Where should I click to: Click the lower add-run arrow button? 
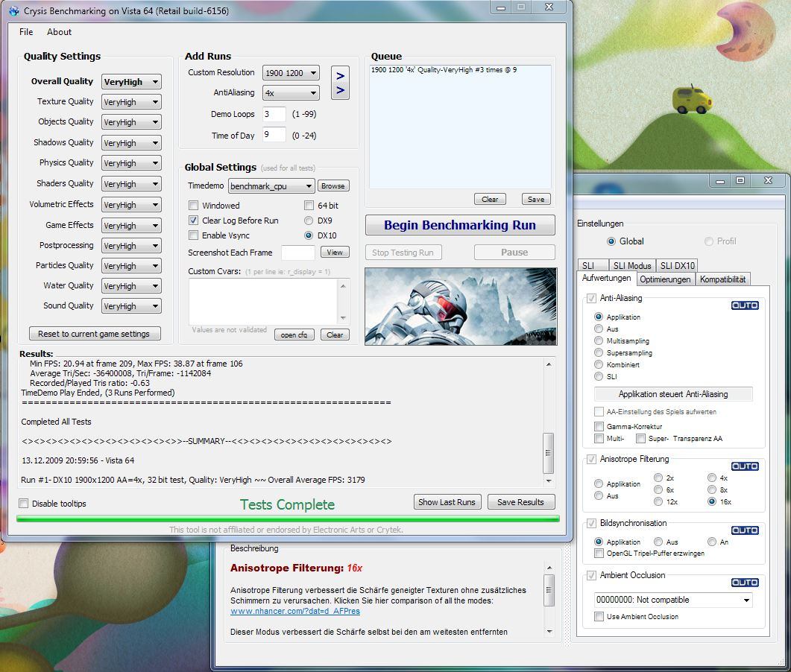[341, 90]
